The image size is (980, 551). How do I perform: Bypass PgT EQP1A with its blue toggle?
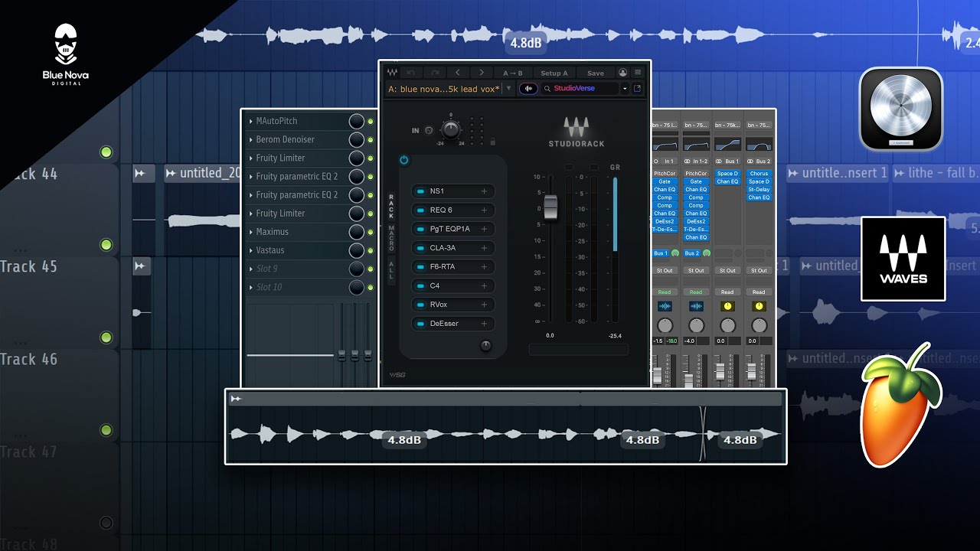[420, 229]
